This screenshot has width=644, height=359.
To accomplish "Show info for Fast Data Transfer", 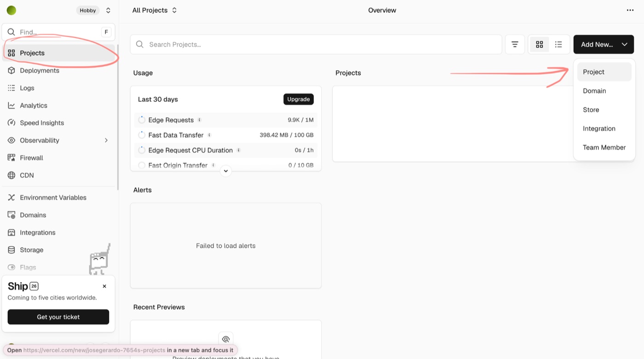I will pyautogui.click(x=209, y=135).
